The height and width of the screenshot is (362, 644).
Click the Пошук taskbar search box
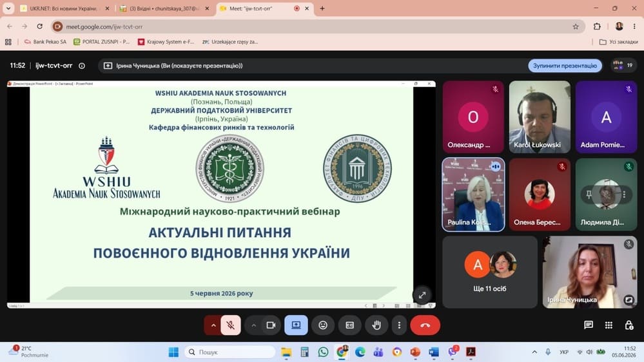(x=229, y=352)
